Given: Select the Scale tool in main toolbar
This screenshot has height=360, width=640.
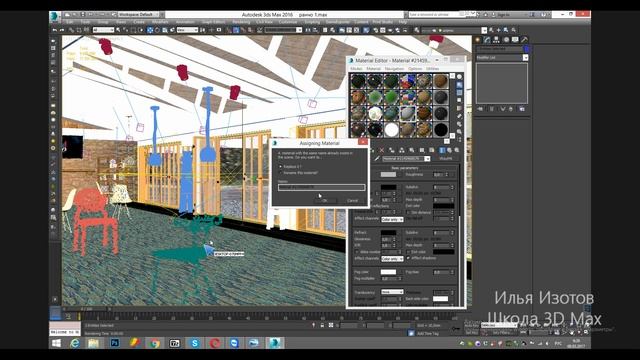Looking at the screenshot, I should tap(164, 30).
